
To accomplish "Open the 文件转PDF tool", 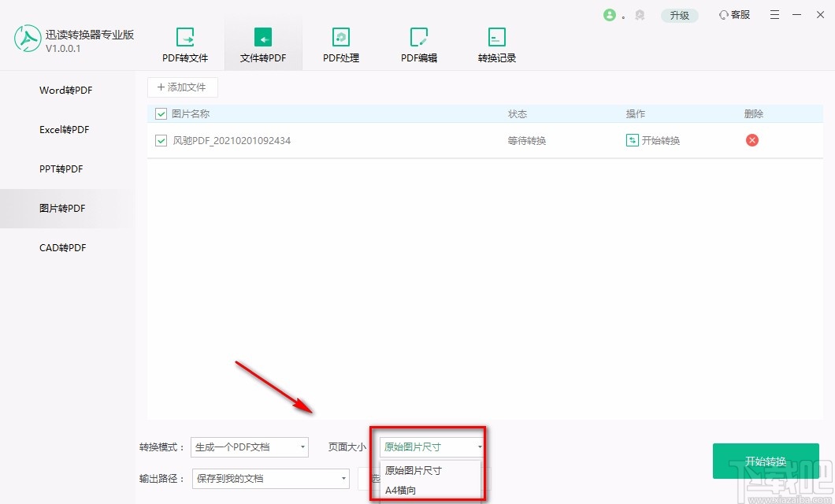I will [x=262, y=43].
